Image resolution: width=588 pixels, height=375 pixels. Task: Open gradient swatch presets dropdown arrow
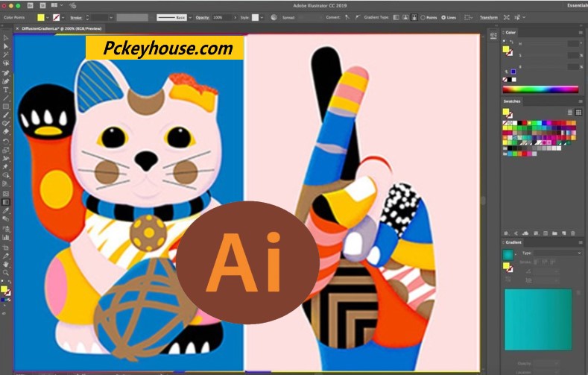pyautogui.click(x=516, y=255)
